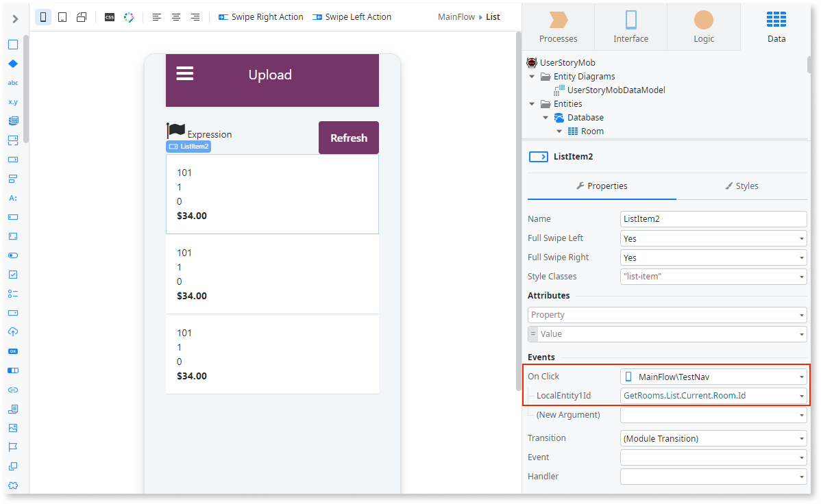The image size is (821, 504).
Task: Open the CSS editor
Action: click(x=110, y=16)
